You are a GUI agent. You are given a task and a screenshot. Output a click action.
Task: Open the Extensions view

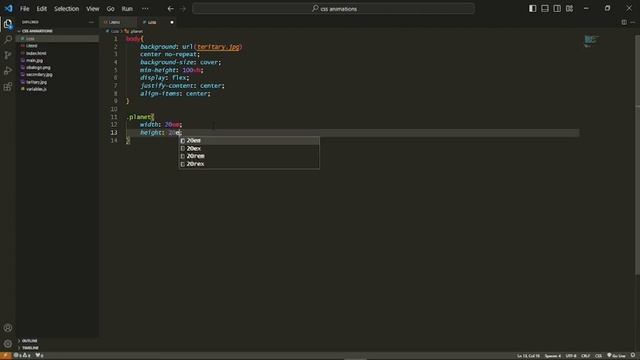coord(8,87)
